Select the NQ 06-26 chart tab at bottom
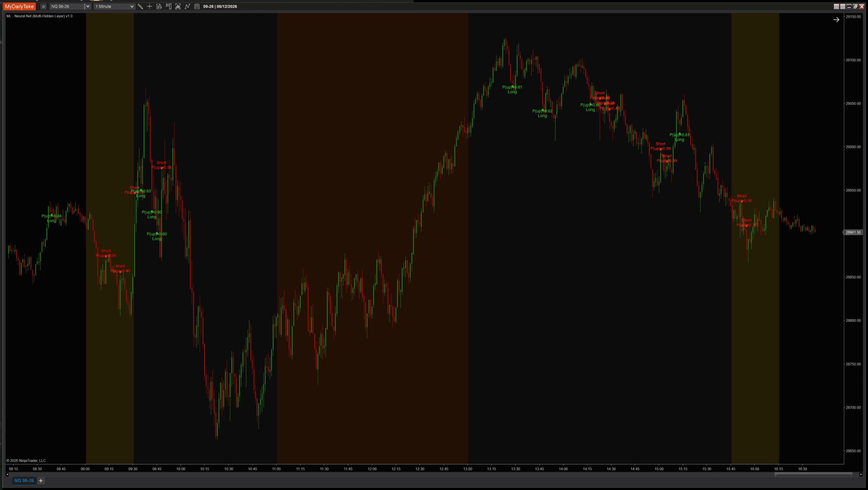This screenshot has height=490, width=868. pos(24,481)
